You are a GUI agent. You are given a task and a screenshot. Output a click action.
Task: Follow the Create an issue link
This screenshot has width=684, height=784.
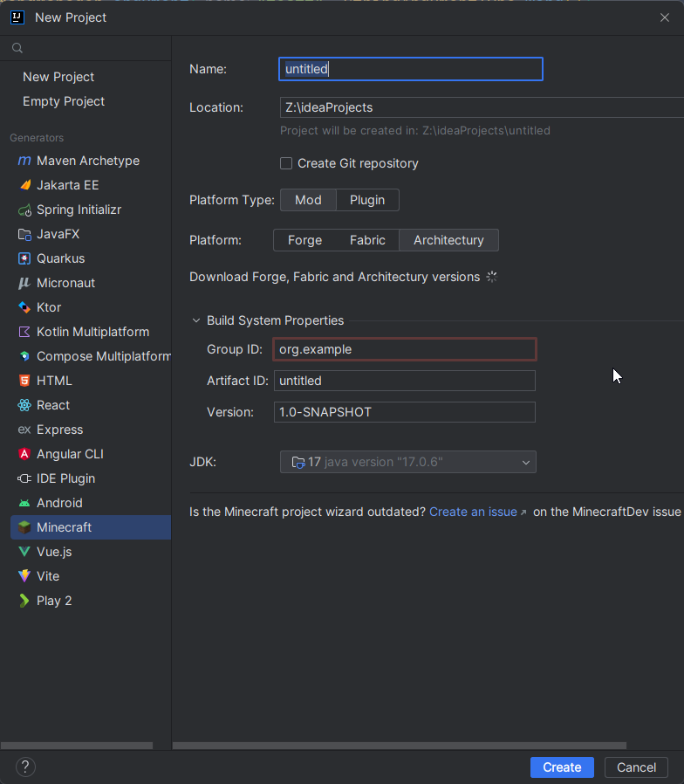click(x=472, y=512)
